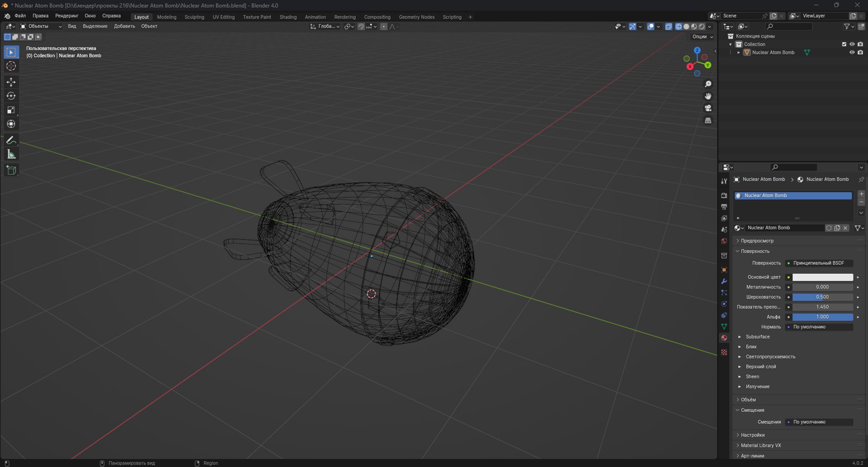Switch to the Modeling workspace tab
The width and height of the screenshot is (868, 467).
pos(167,17)
